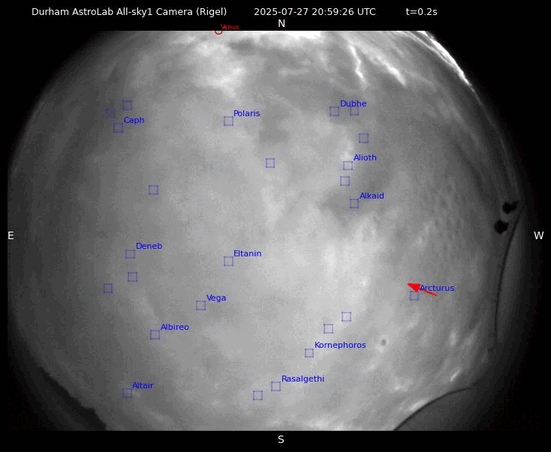Select the Deneb star marker square
Viewport: 551px width, 452px height.
tap(130, 254)
